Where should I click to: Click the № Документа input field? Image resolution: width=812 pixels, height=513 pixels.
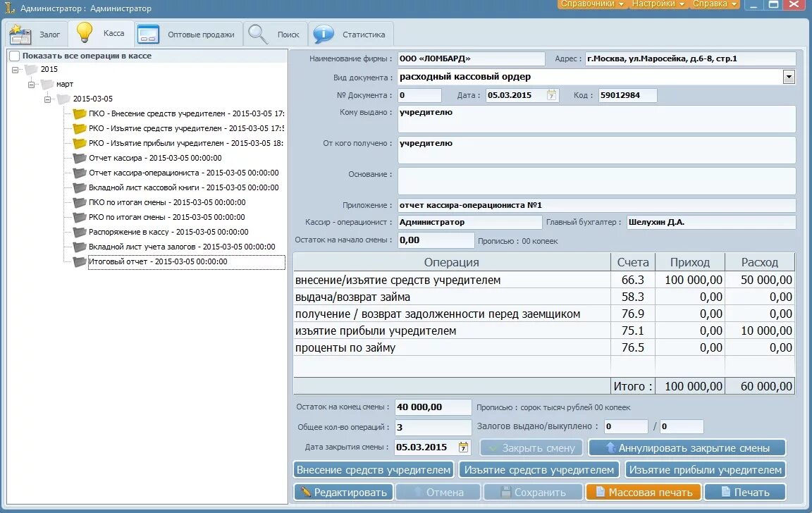pos(419,95)
